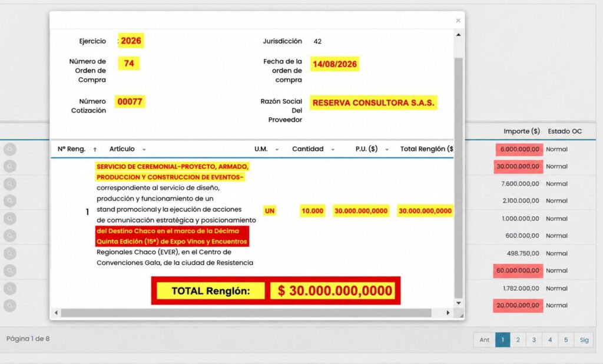The height and width of the screenshot is (364, 603).
Task: Go to page 2
Action: [x=518, y=340]
